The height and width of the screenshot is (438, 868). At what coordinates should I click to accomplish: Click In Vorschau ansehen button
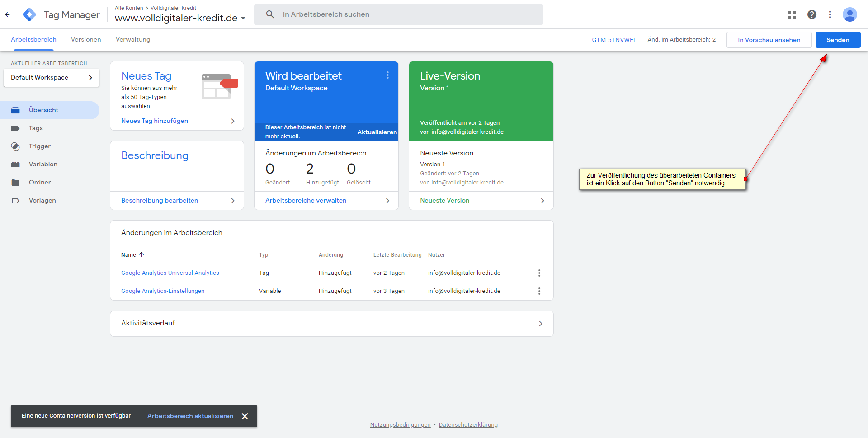point(769,40)
